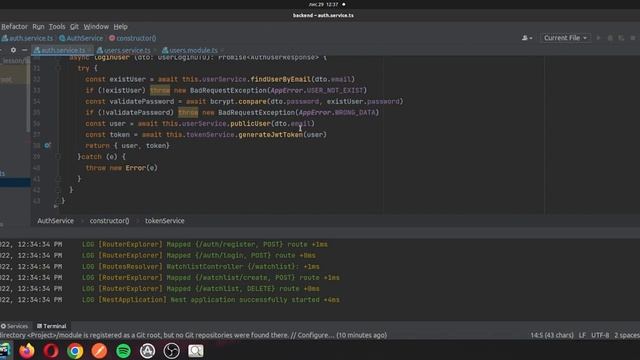Open the Help menu
The image size is (640, 360).
click(x=120, y=27)
